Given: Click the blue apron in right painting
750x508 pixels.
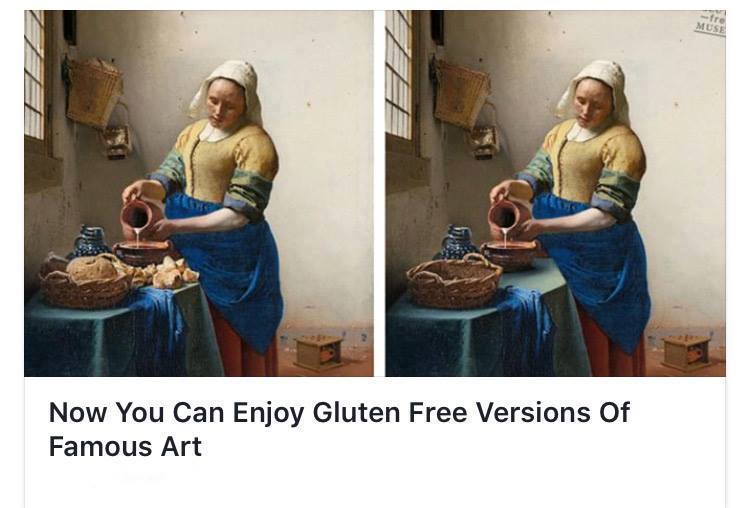Looking at the screenshot, I should point(594,268).
